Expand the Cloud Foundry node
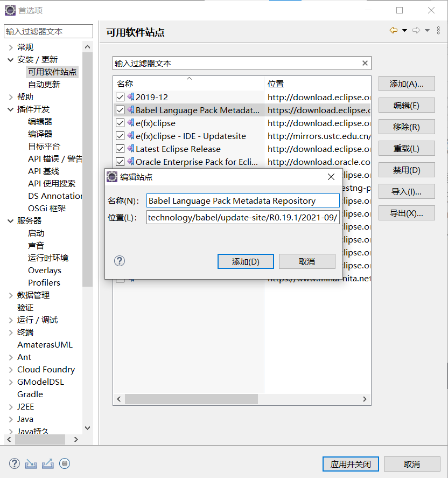Image resolution: width=448 pixels, height=478 pixels. (11, 370)
